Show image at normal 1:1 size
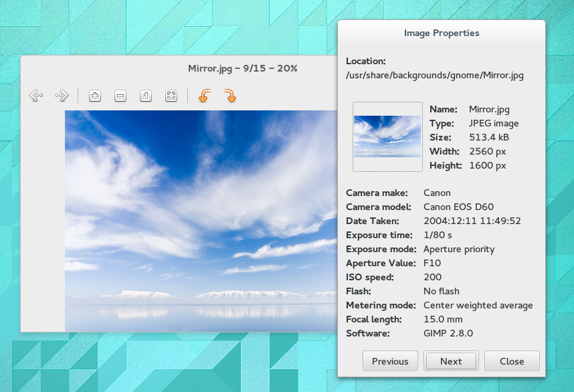 click(146, 96)
